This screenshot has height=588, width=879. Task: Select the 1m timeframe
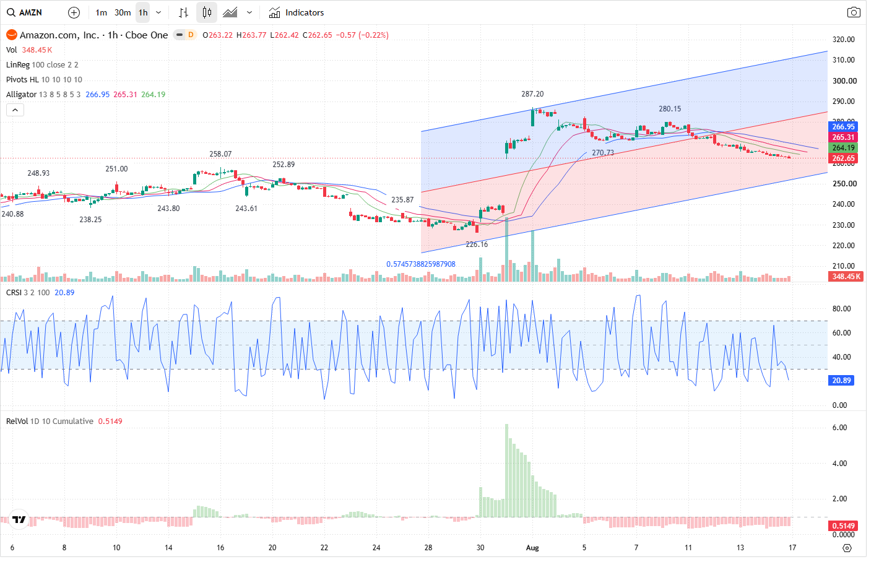[x=102, y=12]
